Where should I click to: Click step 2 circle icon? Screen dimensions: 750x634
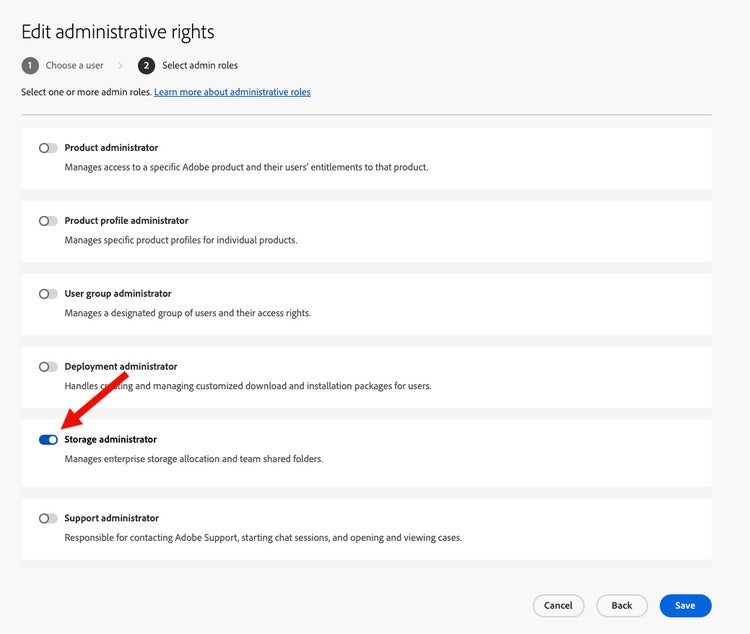pyautogui.click(x=147, y=66)
